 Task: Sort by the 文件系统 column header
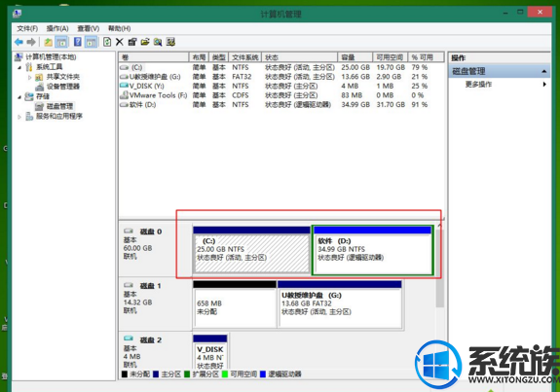245,57
